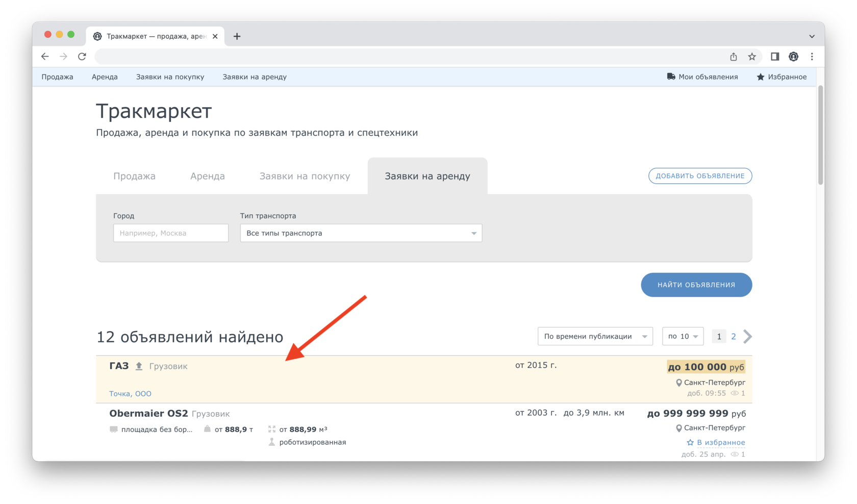This screenshot has width=857, height=504.
Task: Go to results page 2
Action: pyautogui.click(x=734, y=336)
